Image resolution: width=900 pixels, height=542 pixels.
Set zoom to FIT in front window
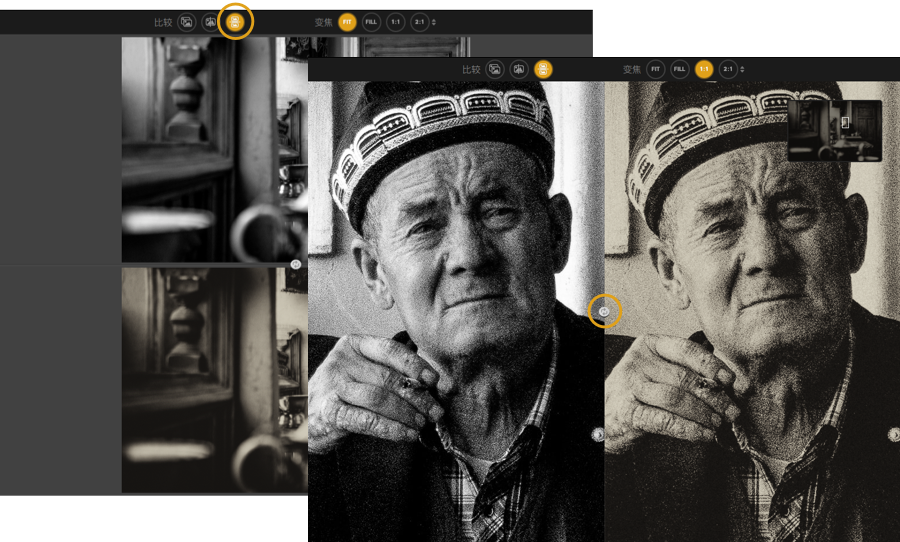point(655,69)
